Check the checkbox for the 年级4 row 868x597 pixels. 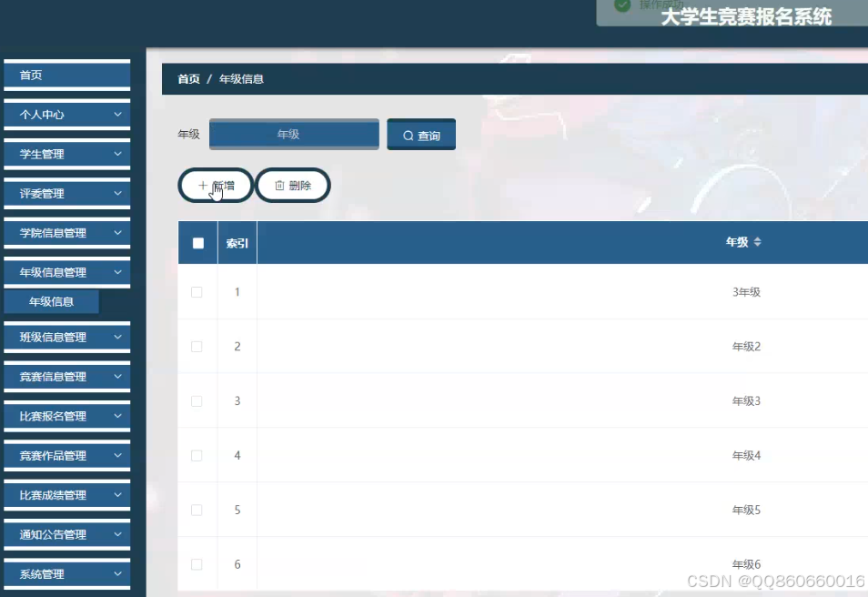click(x=197, y=455)
